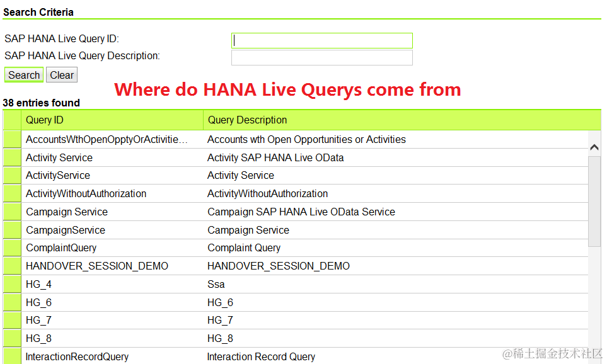Focus the SAP HANA Live Query Description field

point(321,58)
